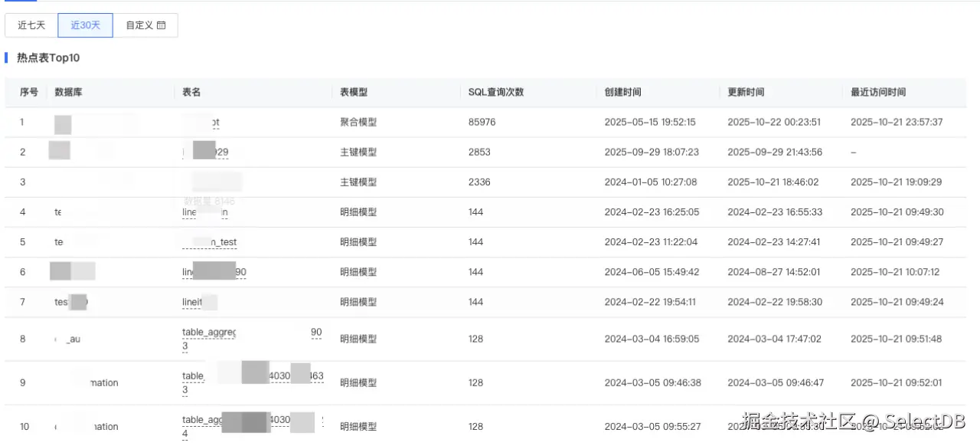The width and height of the screenshot is (980, 446).
Task: Click the 数据库 column header
Action: [x=69, y=92]
